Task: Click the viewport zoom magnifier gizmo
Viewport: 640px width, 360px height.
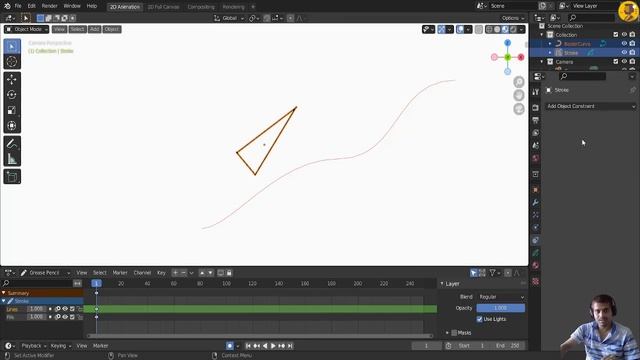Action: pyautogui.click(x=519, y=82)
